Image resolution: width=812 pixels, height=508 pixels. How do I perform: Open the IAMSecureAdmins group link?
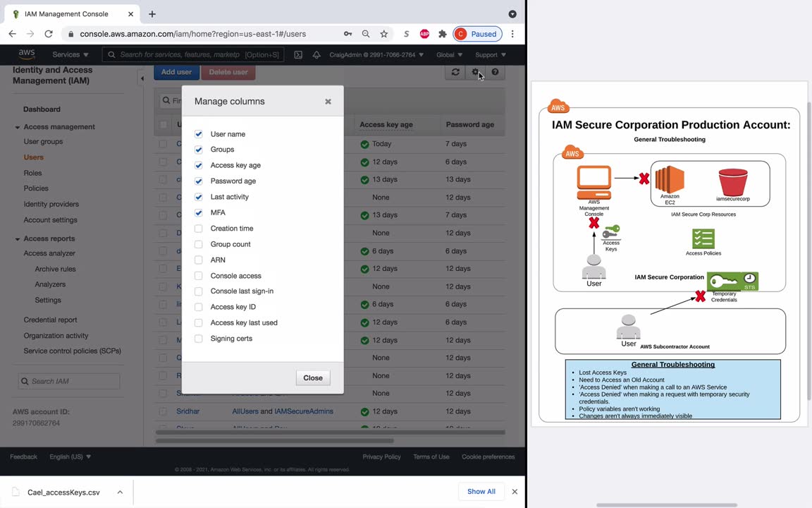click(304, 411)
